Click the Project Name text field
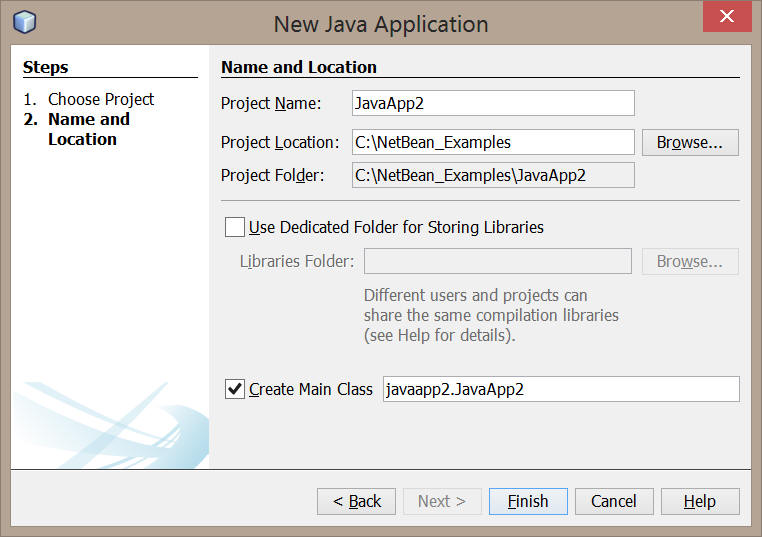 click(x=493, y=103)
